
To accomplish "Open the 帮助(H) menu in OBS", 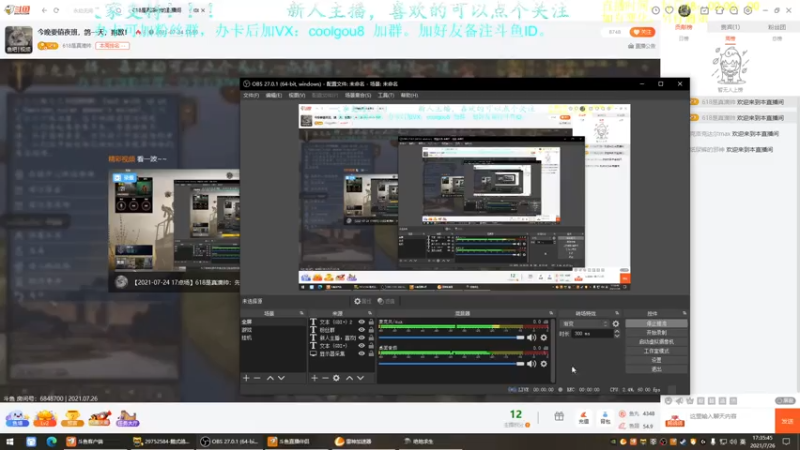I will [x=409, y=95].
